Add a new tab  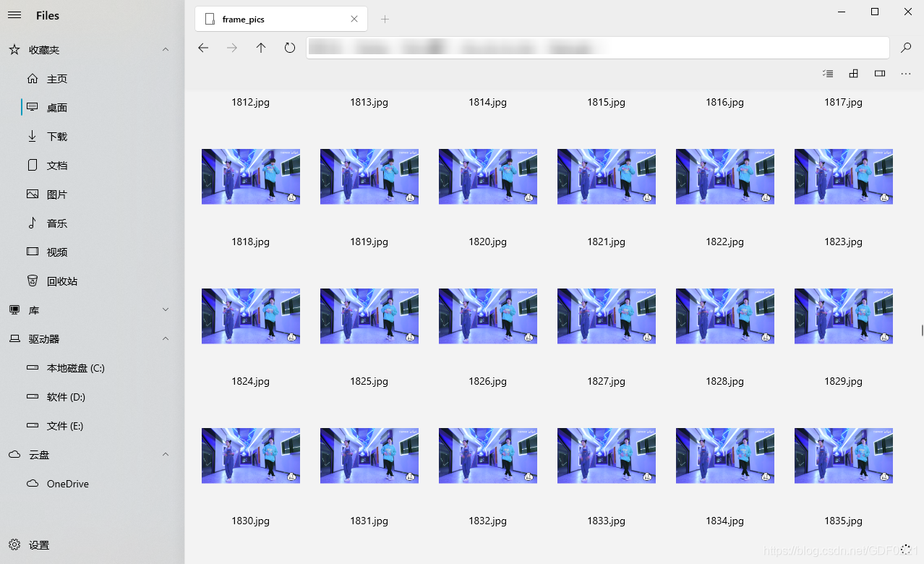[385, 20]
